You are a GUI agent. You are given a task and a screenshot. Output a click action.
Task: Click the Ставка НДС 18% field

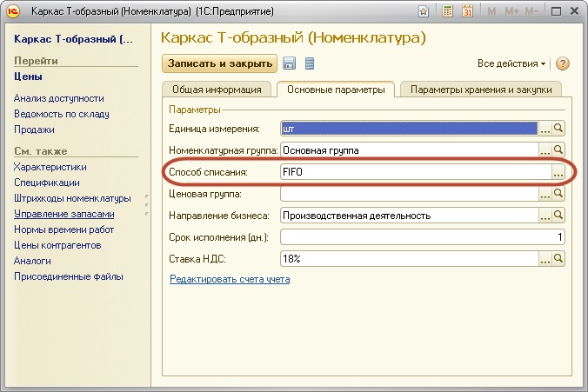pyautogui.click(x=409, y=259)
